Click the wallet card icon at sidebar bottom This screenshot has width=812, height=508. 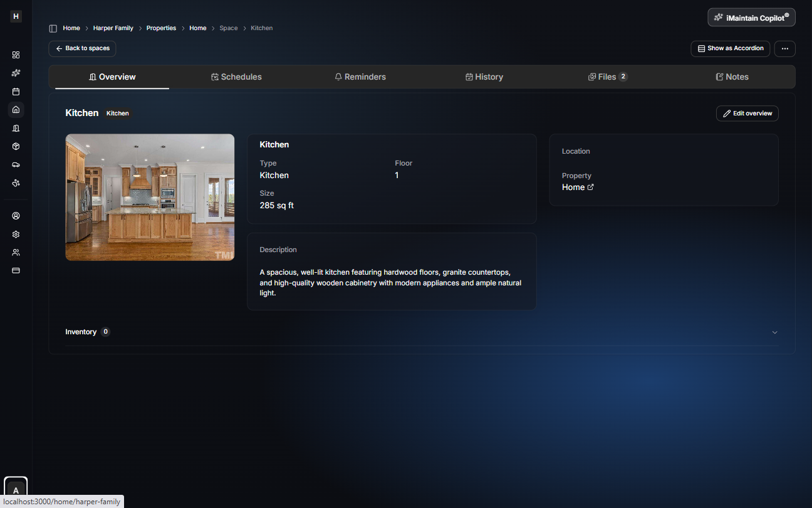16,270
